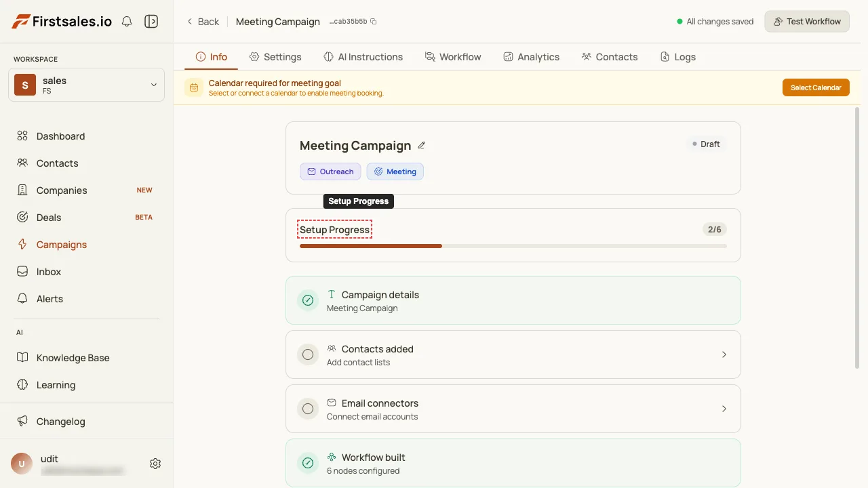The width and height of the screenshot is (868, 488).
Task: Switch to Info tab
Action: tap(211, 57)
